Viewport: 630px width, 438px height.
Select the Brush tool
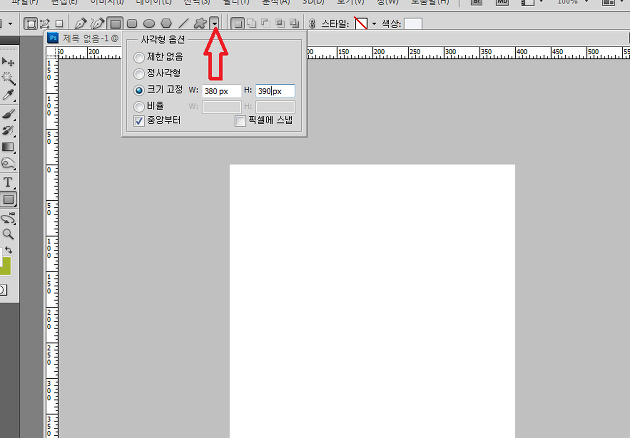pos(8,115)
